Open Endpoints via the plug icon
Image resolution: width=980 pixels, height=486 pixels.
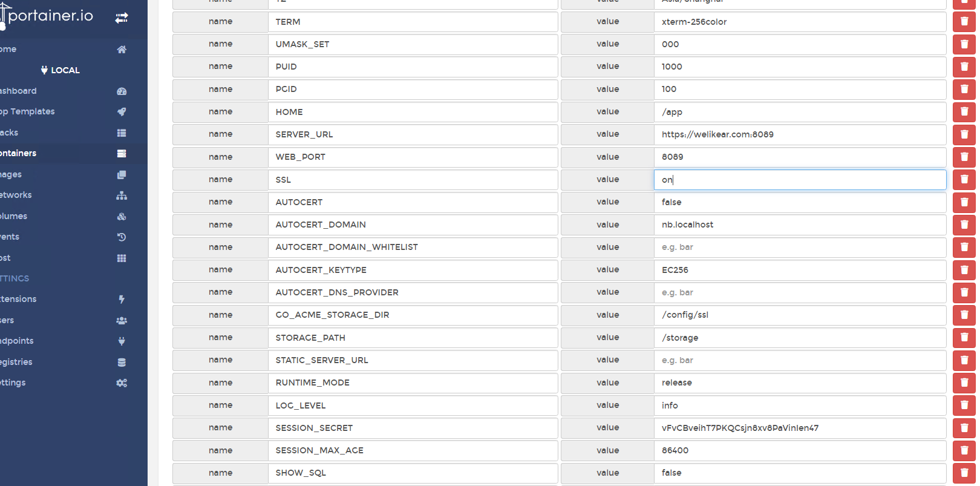click(x=122, y=341)
